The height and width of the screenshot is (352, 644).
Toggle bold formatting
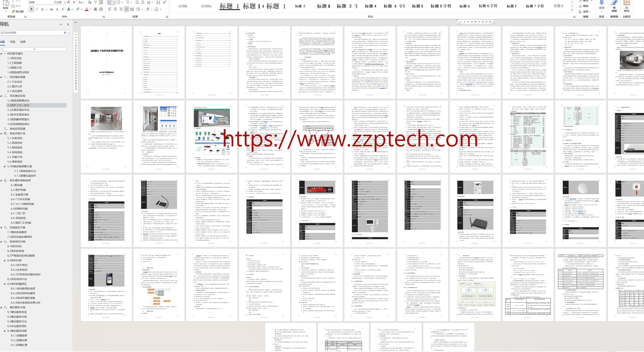click(x=32, y=9)
